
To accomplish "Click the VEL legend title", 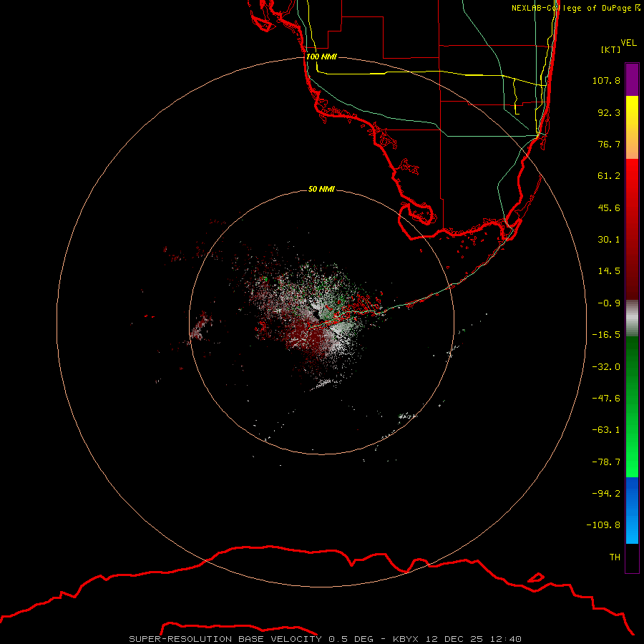I will (x=629, y=43).
